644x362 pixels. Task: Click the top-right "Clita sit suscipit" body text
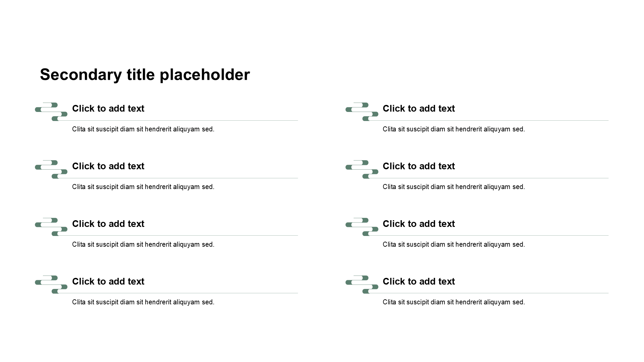pyautogui.click(x=454, y=129)
